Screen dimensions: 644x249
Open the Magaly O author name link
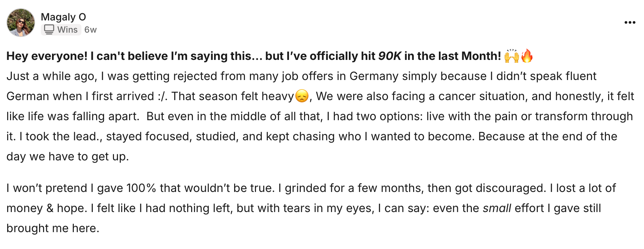63,17
